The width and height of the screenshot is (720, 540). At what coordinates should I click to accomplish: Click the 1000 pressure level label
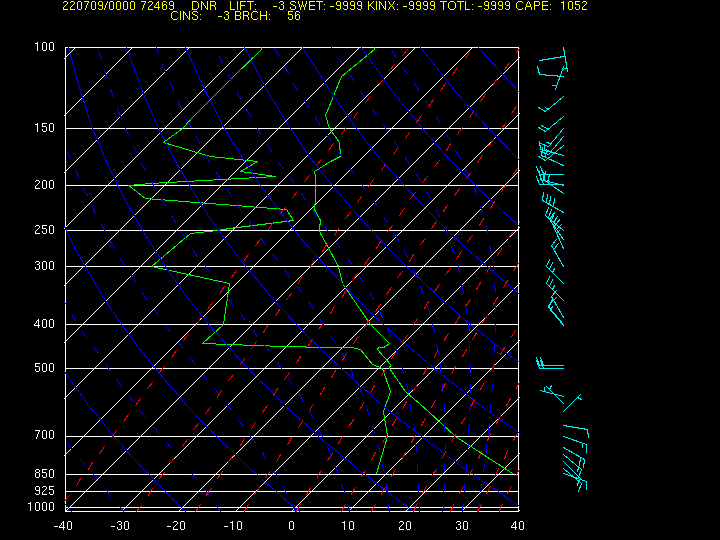[x=41, y=507]
